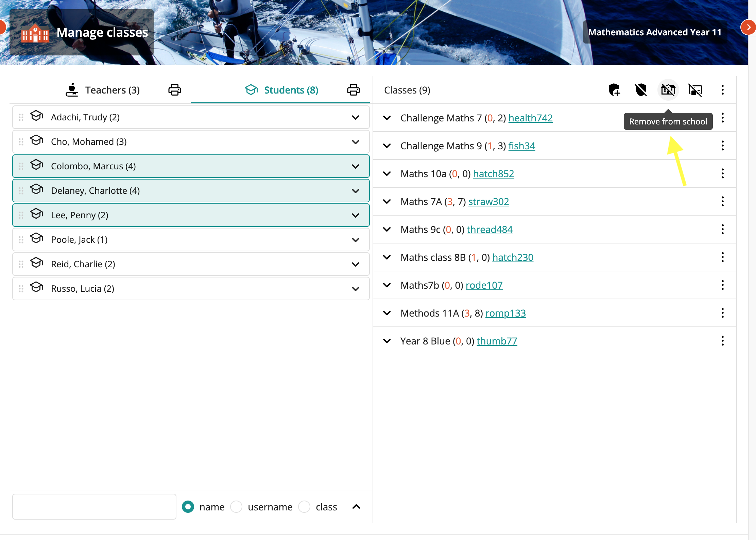Expand Colombo, Marcus student details

[356, 167]
